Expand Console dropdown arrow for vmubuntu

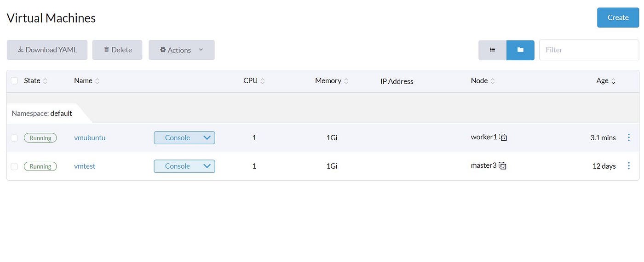coord(207,137)
